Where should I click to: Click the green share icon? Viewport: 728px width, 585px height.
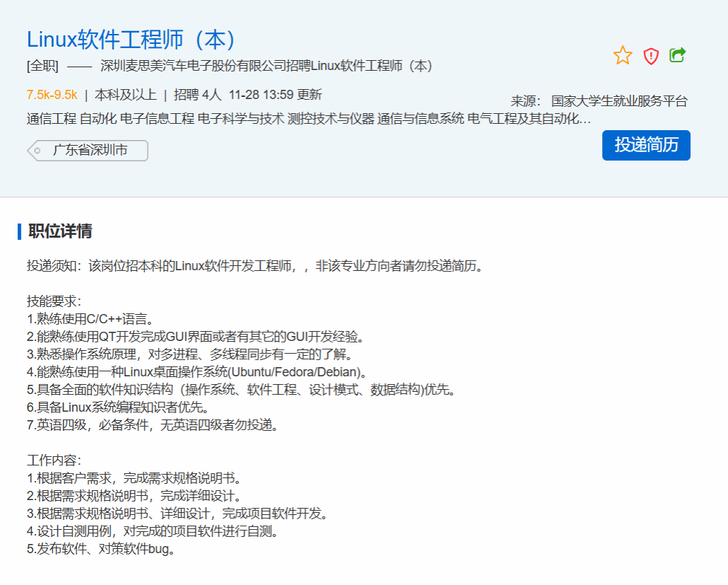coord(677,55)
